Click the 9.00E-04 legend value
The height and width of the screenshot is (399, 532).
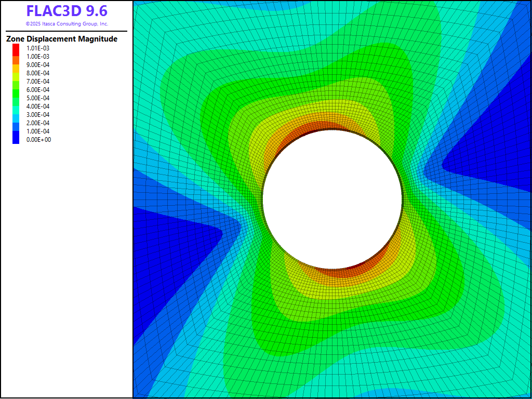[x=38, y=65]
